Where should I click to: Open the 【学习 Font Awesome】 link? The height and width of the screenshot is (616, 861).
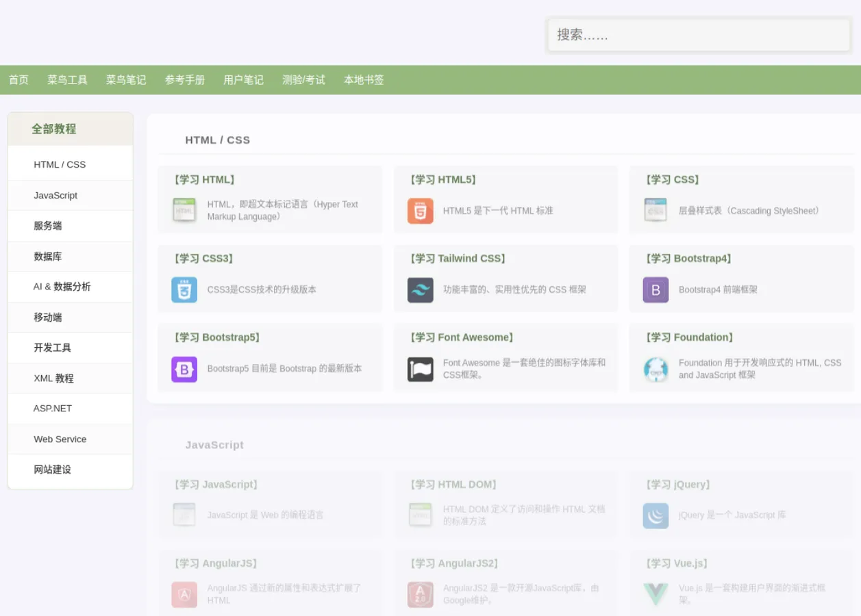(x=462, y=337)
